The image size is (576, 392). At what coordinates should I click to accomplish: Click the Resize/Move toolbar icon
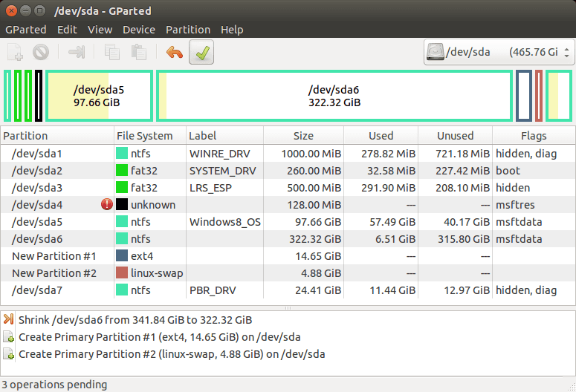pyautogui.click(x=77, y=52)
